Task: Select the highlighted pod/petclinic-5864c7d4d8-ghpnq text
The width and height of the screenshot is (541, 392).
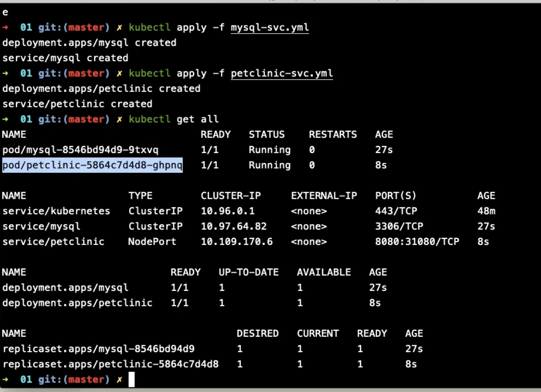Action: click(92, 165)
